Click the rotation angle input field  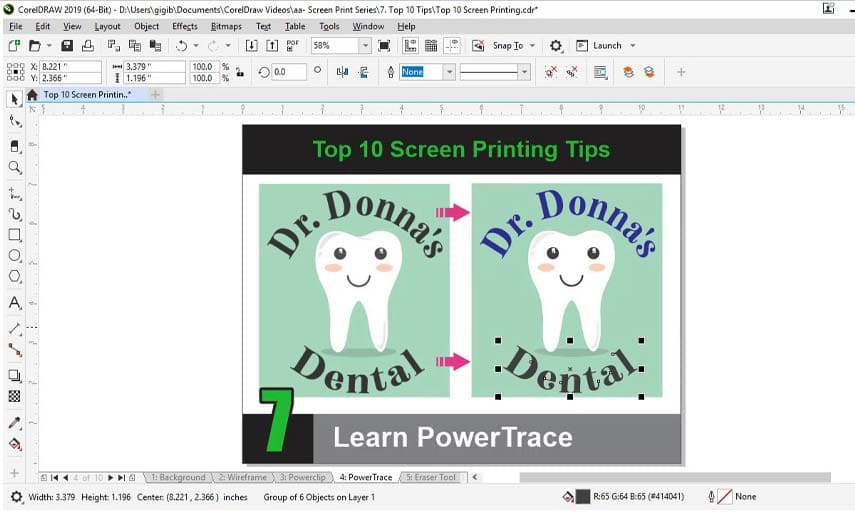(x=288, y=72)
